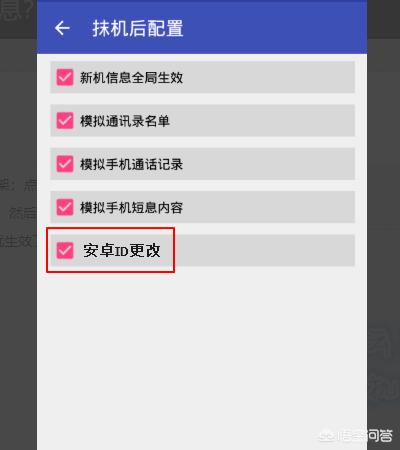Click the 抹机后配置 page title
The width and height of the screenshot is (400, 450).
(x=138, y=28)
